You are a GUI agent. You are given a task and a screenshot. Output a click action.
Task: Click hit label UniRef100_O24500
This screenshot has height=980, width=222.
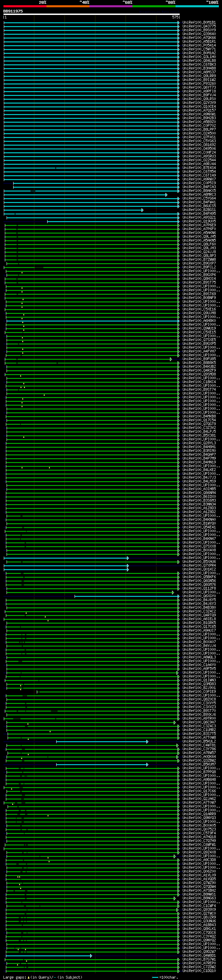199,133
